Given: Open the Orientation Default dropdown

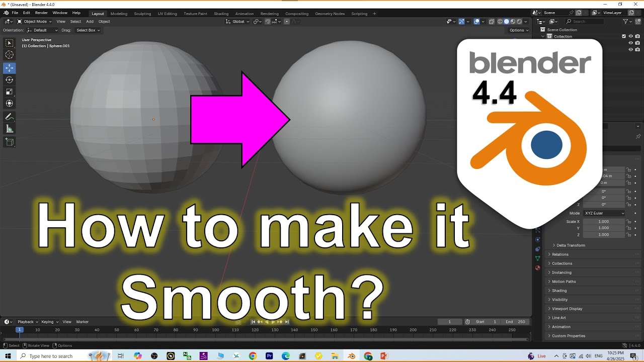Looking at the screenshot, I should [x=42, y=30].
